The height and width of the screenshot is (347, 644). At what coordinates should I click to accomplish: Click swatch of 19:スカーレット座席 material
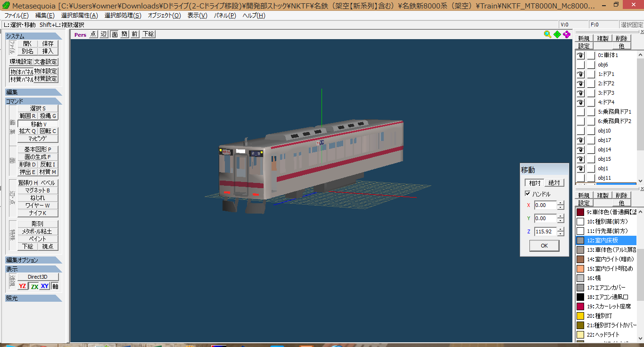[x=580, y=306]
